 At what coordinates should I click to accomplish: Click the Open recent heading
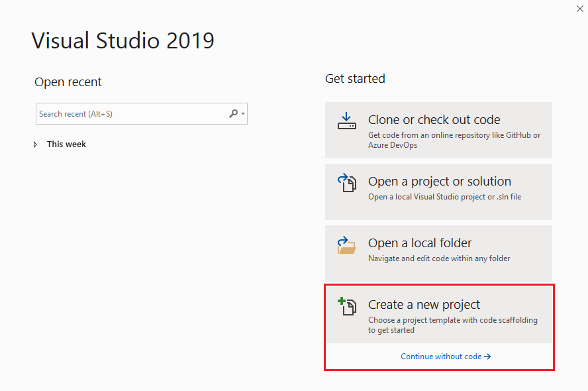click(x=68, y=82)
